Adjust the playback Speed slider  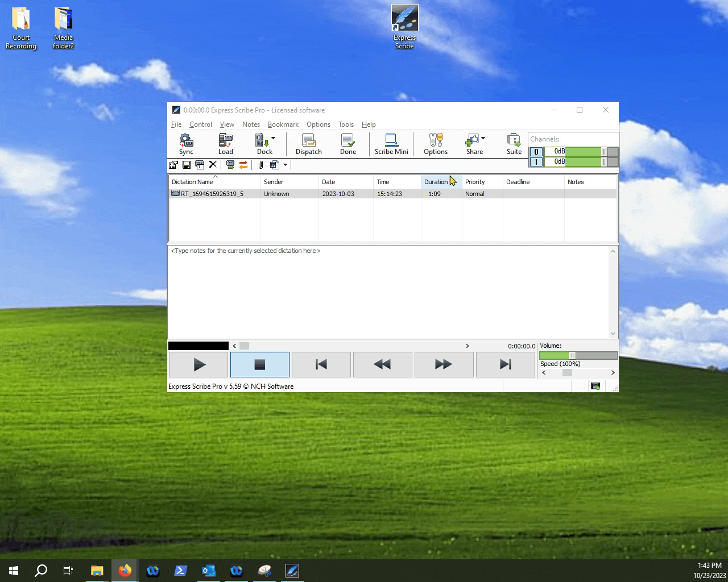[566, 372]
